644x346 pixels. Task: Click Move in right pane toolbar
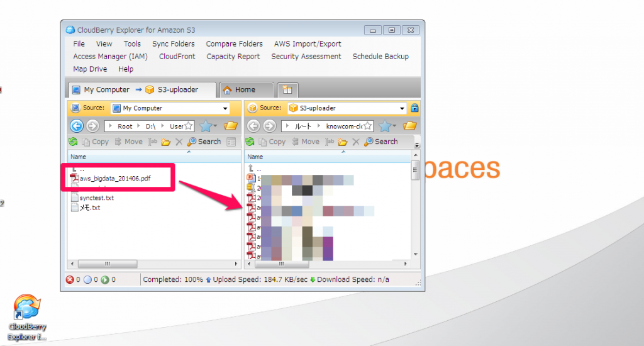(306, 142)
